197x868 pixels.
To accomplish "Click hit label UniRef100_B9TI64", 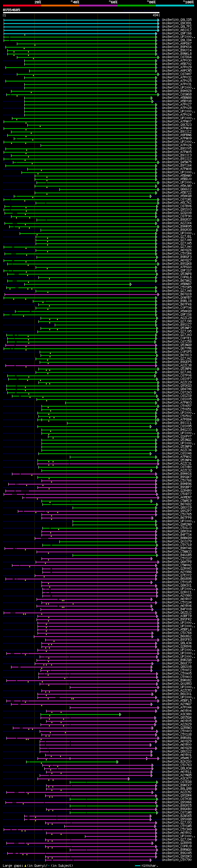I will click(x=177, y=165).
